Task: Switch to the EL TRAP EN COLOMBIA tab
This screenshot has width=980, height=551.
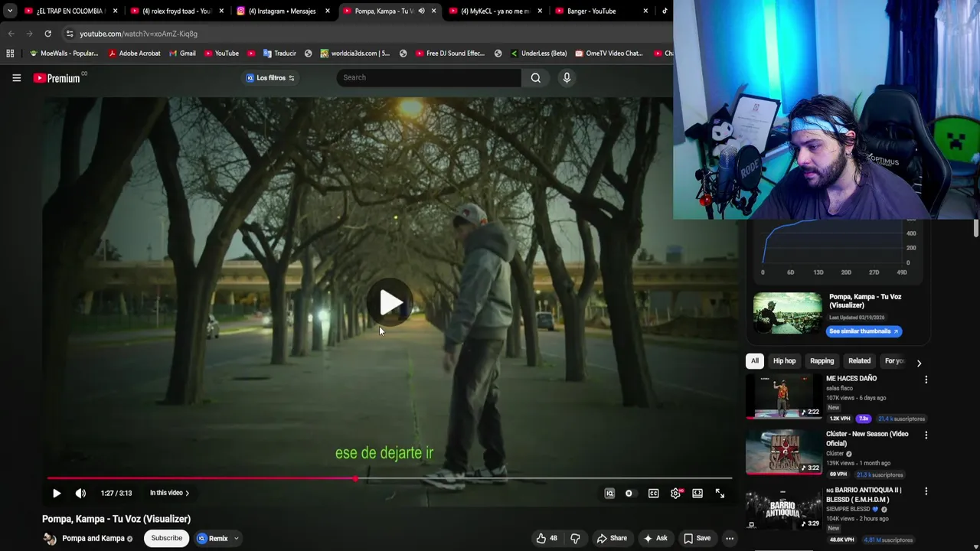Action: 69,11
